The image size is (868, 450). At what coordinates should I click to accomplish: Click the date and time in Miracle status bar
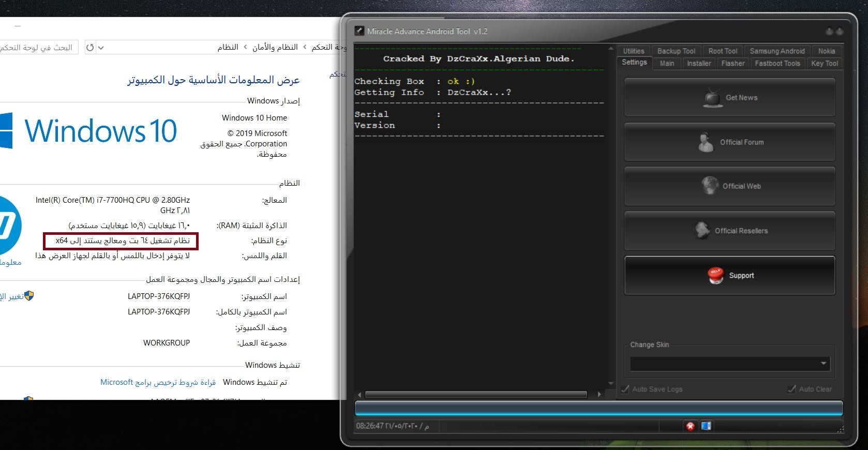pos(393,426)
